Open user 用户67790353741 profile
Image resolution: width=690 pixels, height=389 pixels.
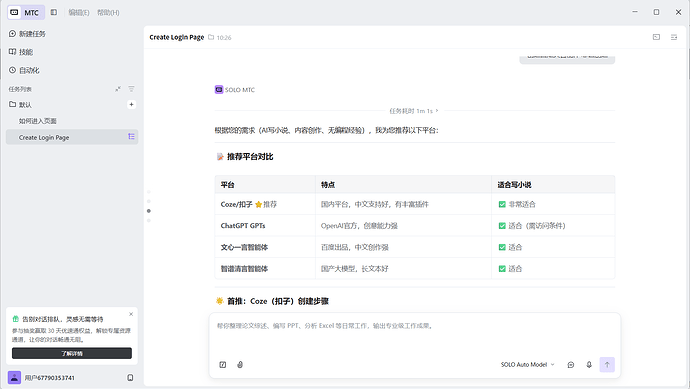tap(50, 378)
